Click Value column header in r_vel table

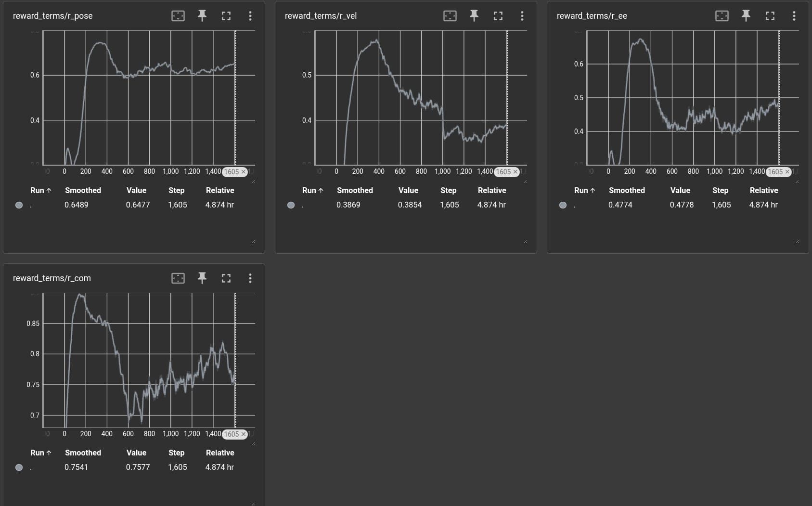click(408, 191)
